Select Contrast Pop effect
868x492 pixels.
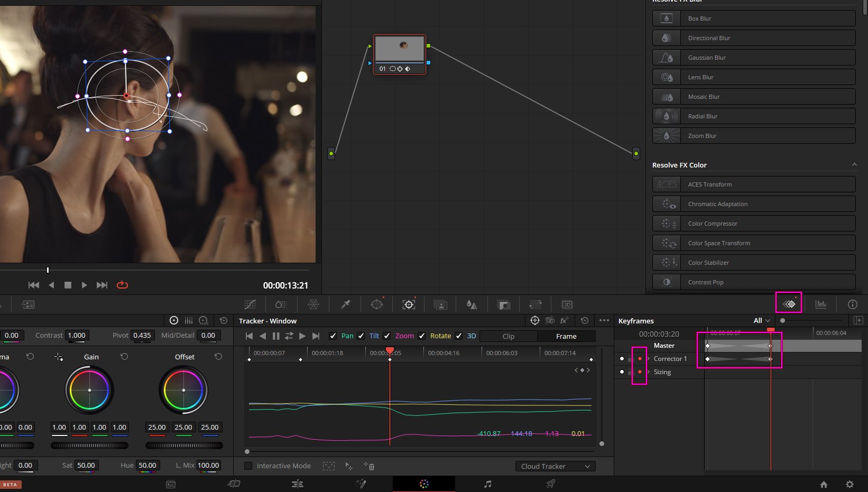click(754, 282)
